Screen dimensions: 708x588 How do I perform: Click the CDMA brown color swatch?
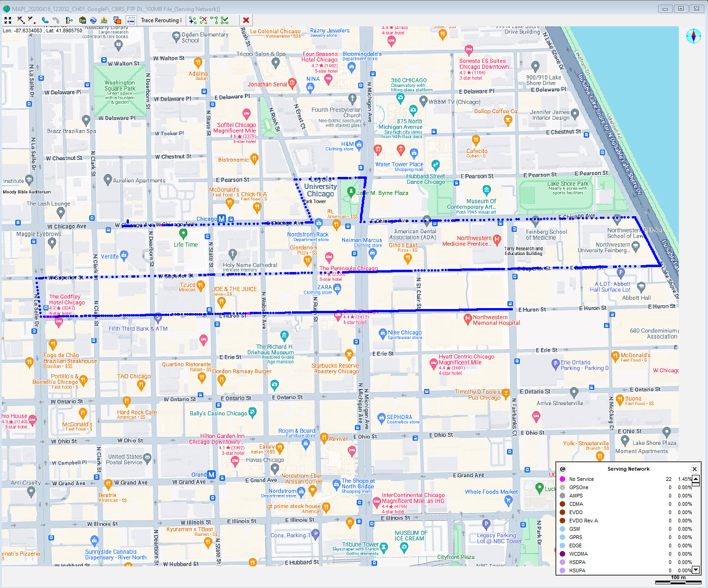[562, 504]
